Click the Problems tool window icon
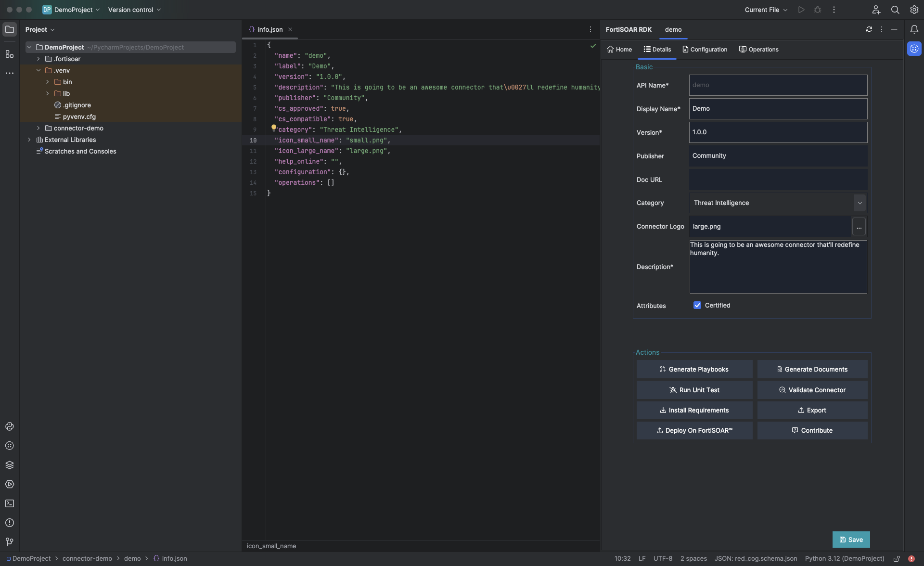Viewport: 924px width, 566px height. 10,523
